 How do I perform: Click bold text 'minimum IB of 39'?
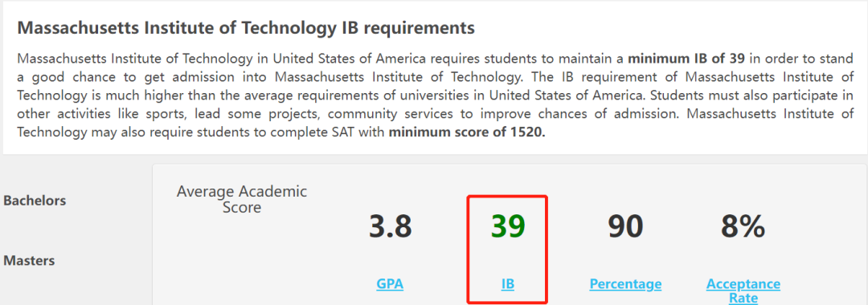[686, 59]
